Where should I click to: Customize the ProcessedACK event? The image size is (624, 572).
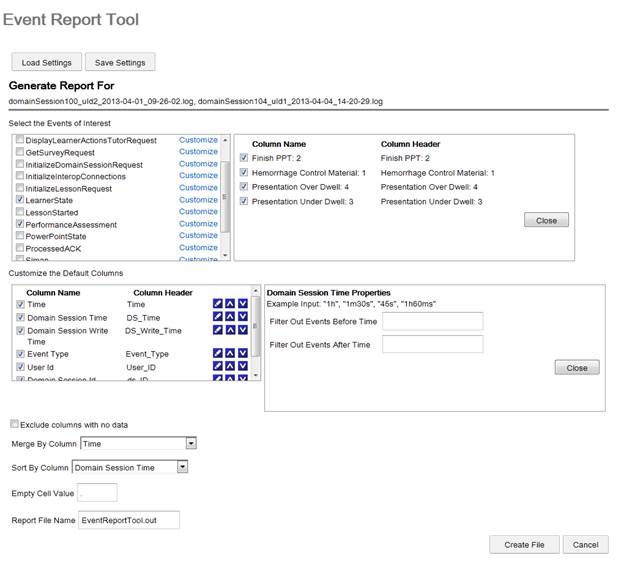pyautogui.click(x=198, y=247)
